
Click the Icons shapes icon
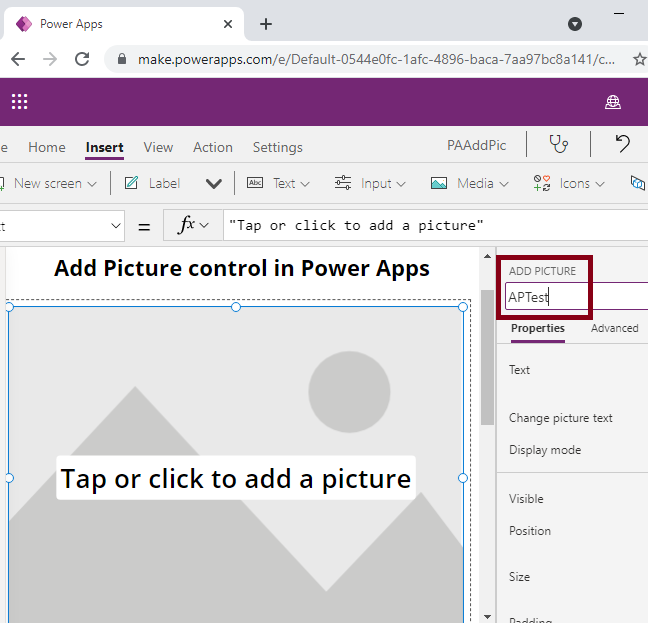point(542,183)
